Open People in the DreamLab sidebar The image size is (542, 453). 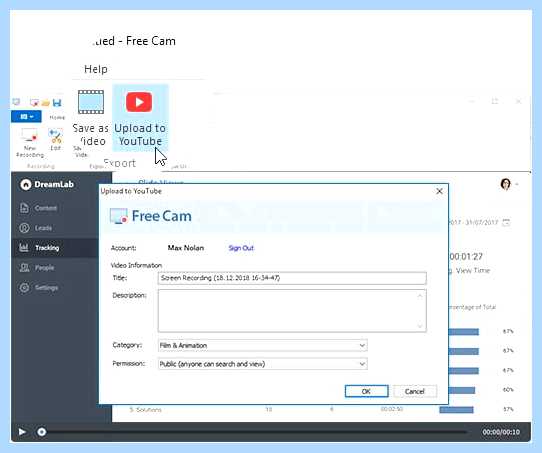click(x=37, y=268)
